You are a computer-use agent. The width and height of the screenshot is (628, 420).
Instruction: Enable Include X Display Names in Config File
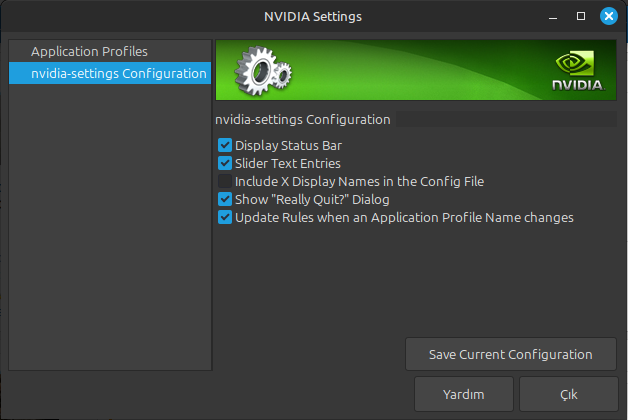pos(225,181)
